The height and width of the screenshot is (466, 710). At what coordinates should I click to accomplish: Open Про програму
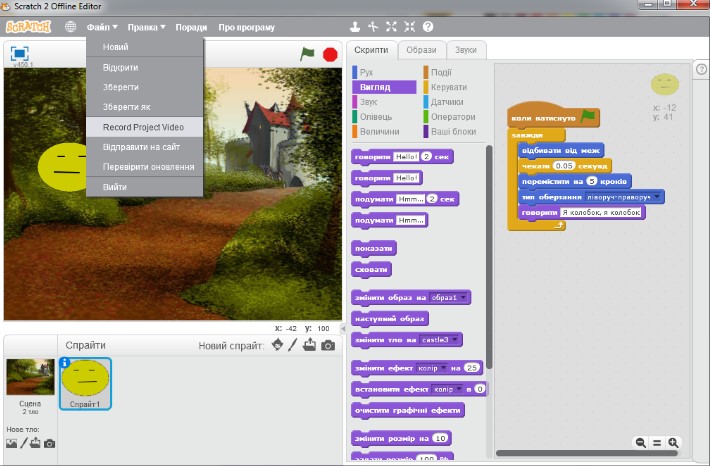[246, 27]
